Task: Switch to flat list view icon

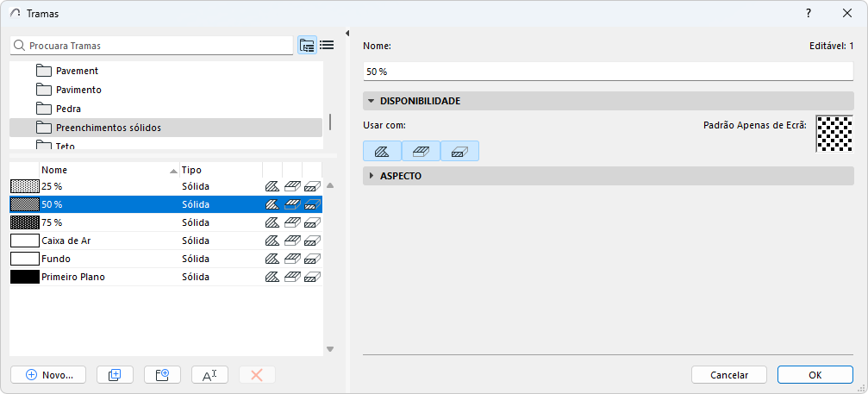Action: point(327,46)
